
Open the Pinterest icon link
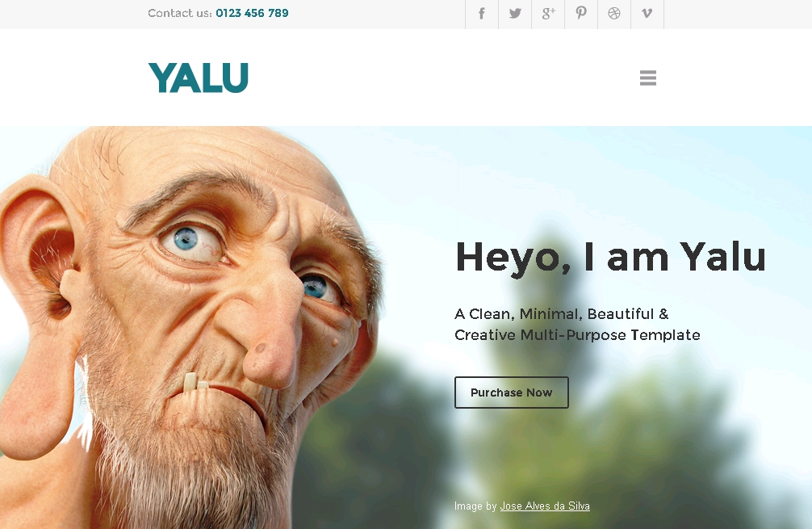[x=581, y=14]
